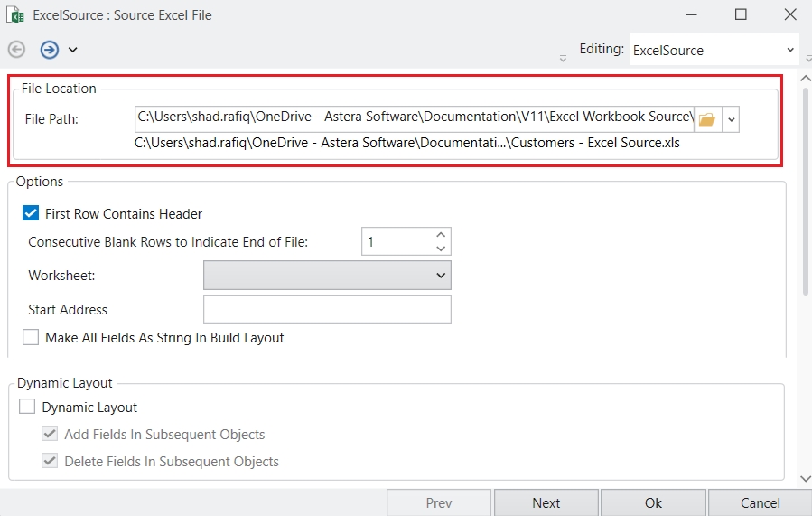Click the vertical scrollbar thumb
The image size is (812, 516).
pyautogui.click(x=806, y=192)
